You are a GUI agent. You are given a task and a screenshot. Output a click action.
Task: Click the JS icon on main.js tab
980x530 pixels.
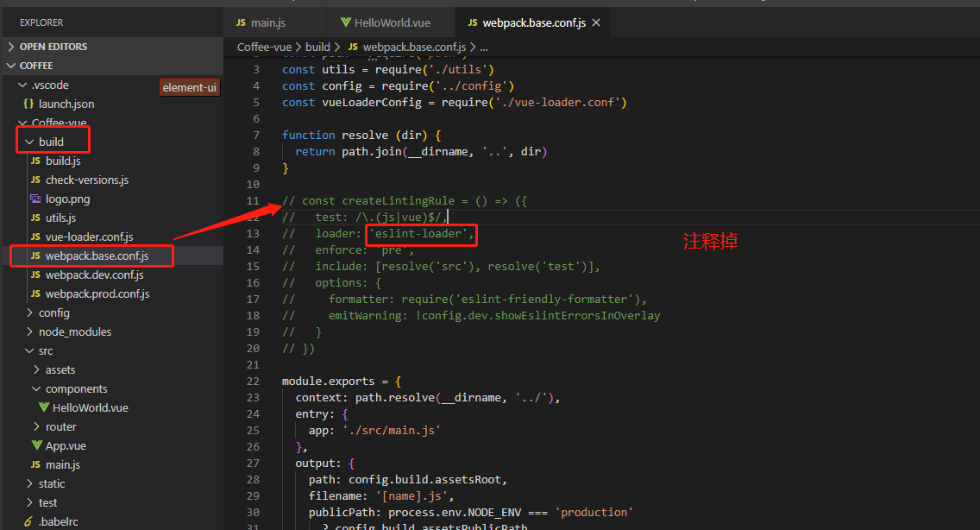pyautogui.click(x=241, y=22)
